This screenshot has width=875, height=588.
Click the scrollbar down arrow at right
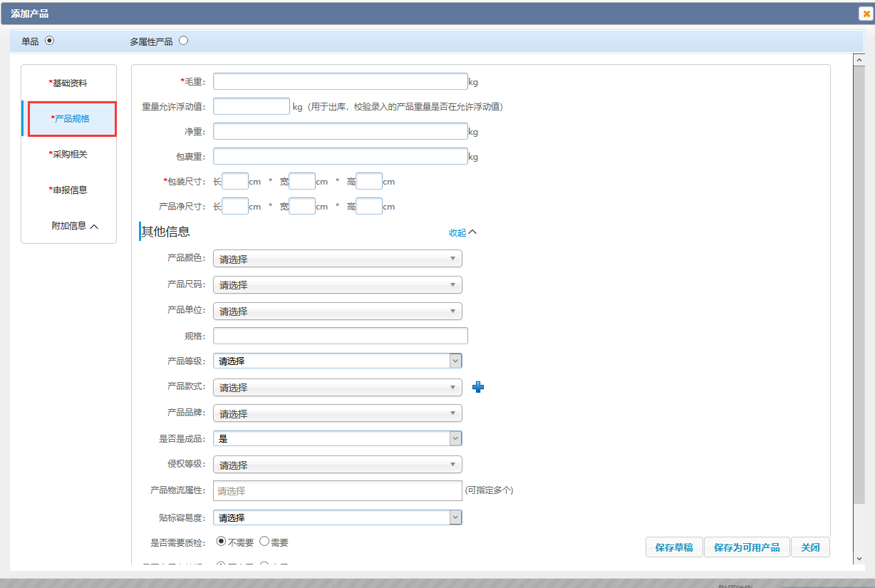point(859,559)
